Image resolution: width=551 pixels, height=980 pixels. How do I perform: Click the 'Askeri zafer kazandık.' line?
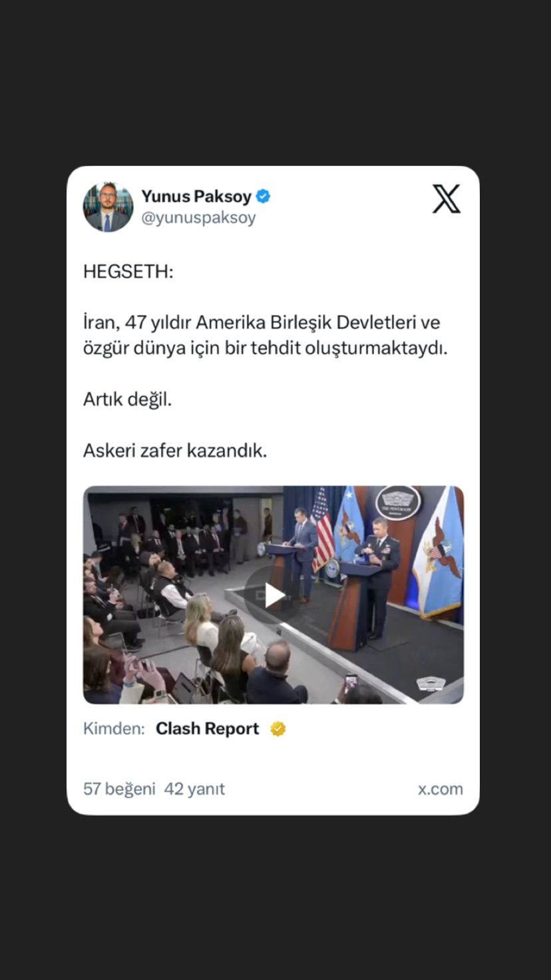coord(175,451)
